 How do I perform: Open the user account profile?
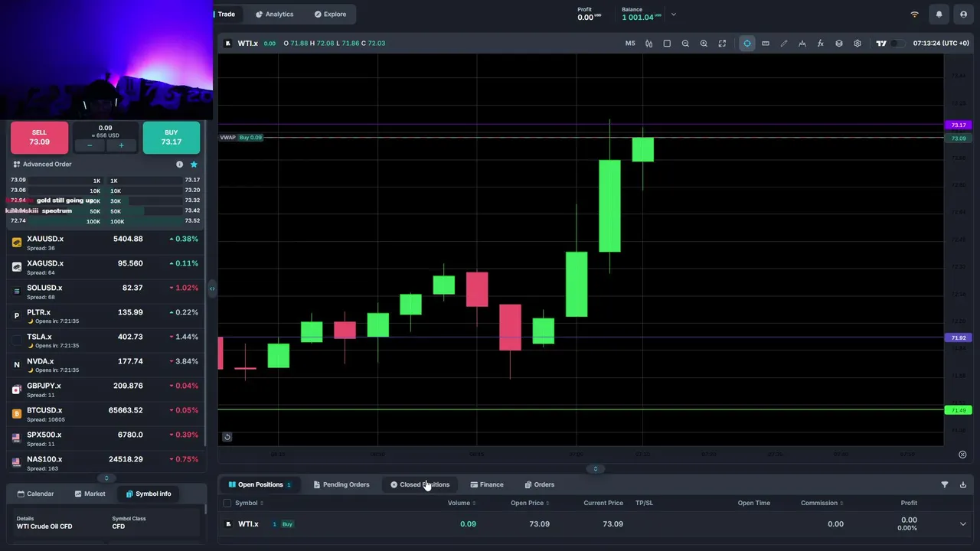pyautogui.click(x=963, y=15)
